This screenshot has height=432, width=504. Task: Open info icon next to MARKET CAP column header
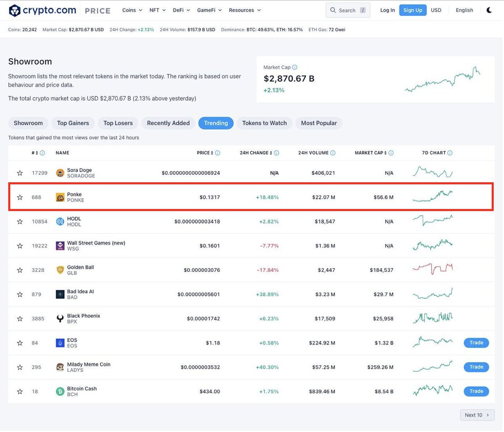tap(391, 153)
